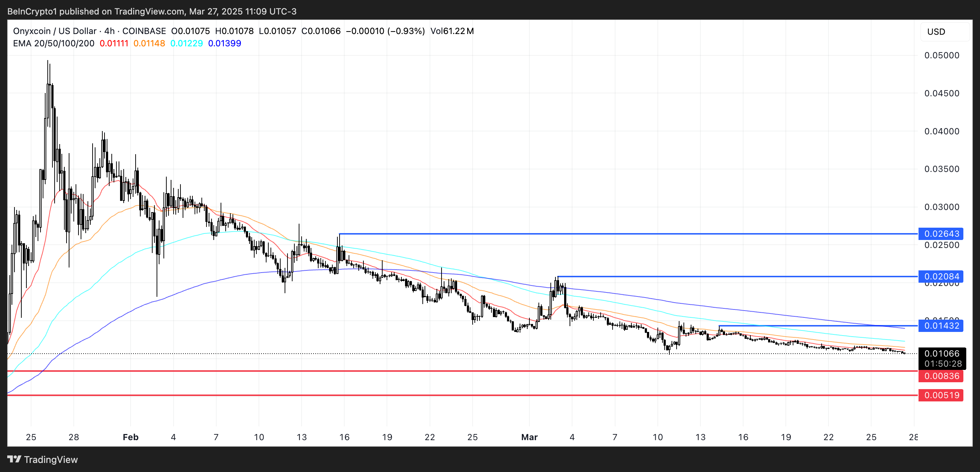
Task: Click the 0.00836 red support price label
Action: pyautogui.click(x=941, y=376)
